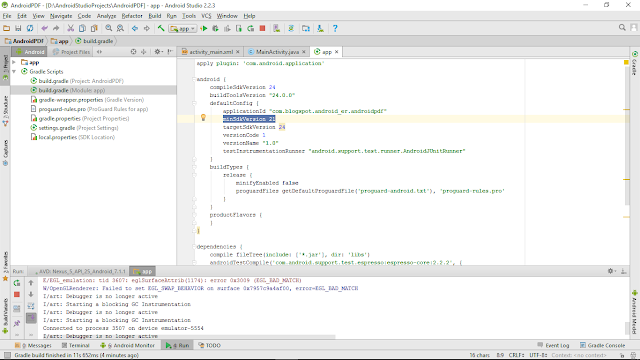Viewport: 640px width, 360px height.
Task: Open SDK Manager toolbar icon
Action: (320, 28)
